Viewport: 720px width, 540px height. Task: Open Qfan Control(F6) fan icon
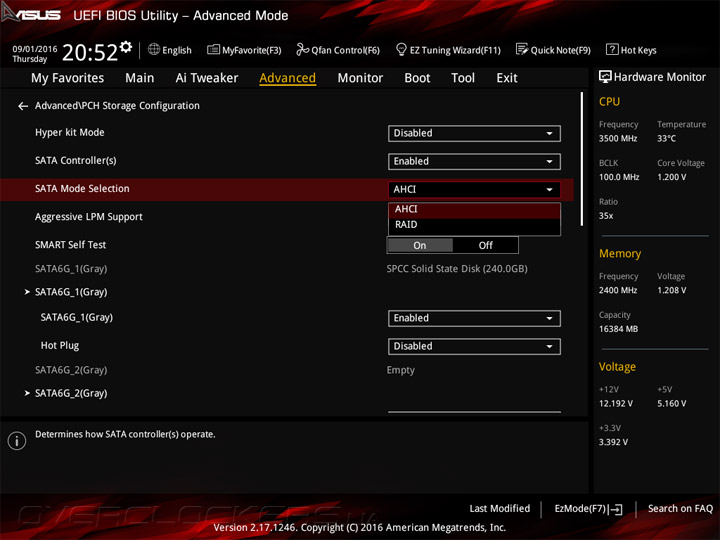point(303,50)
